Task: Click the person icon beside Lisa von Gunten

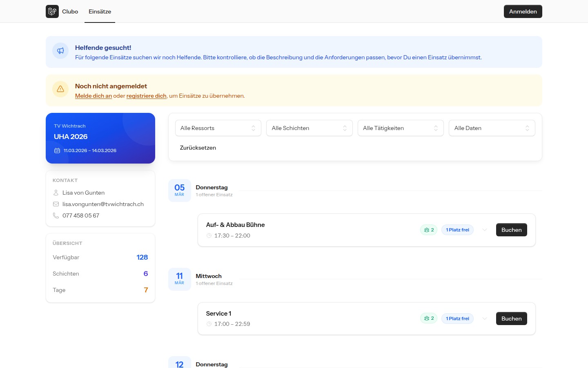Action: pos(56,193)
